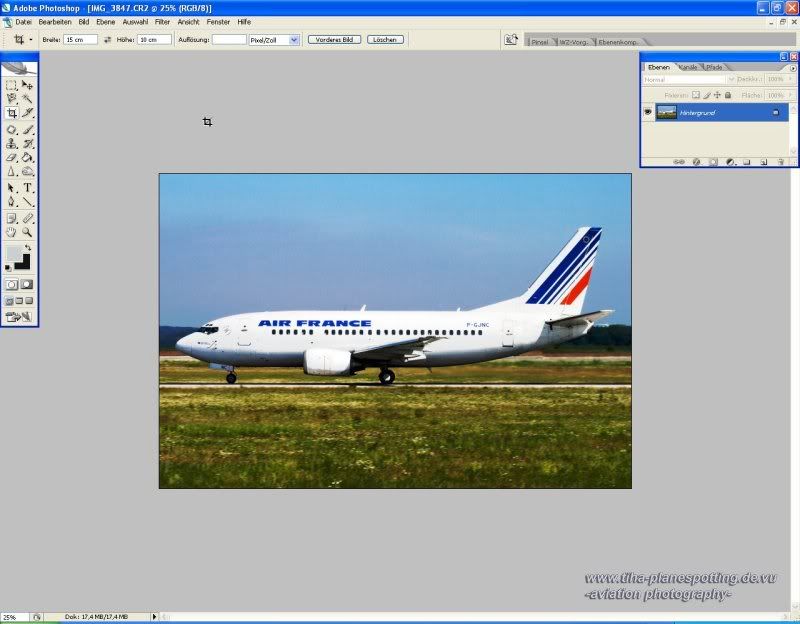Select the Brush tool
Screen dimensions: 800x624
pyautogui.click(x=28, y=130)
